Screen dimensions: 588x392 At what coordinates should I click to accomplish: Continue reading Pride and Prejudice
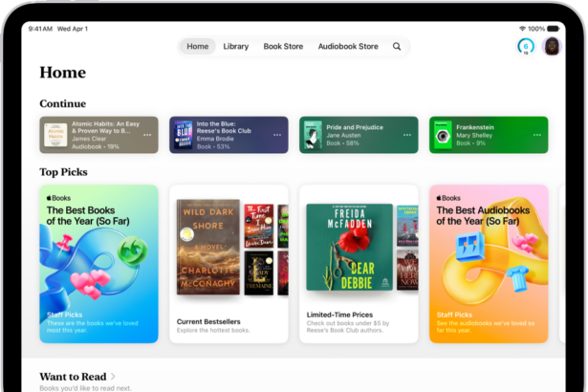[x=359, y=135]
